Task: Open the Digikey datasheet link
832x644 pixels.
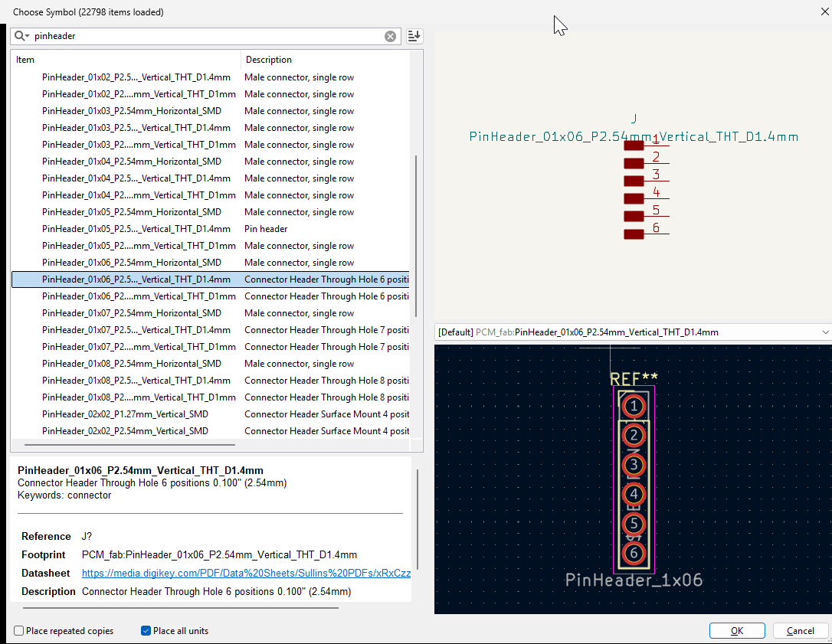Action: tap(246, 573)
